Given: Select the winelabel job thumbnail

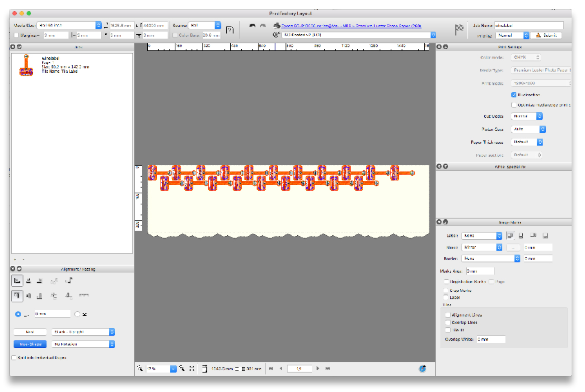Looking at the screenshot, I should click(26, 65).
